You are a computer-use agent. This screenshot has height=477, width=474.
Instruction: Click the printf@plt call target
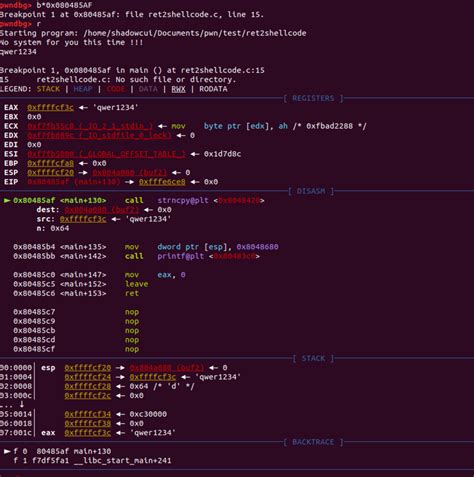[x=180, y=256]
